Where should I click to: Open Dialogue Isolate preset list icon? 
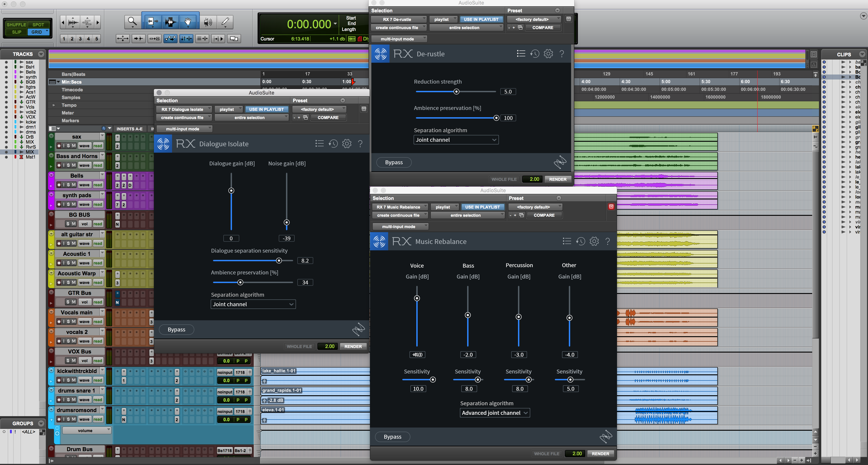[319, 144]
